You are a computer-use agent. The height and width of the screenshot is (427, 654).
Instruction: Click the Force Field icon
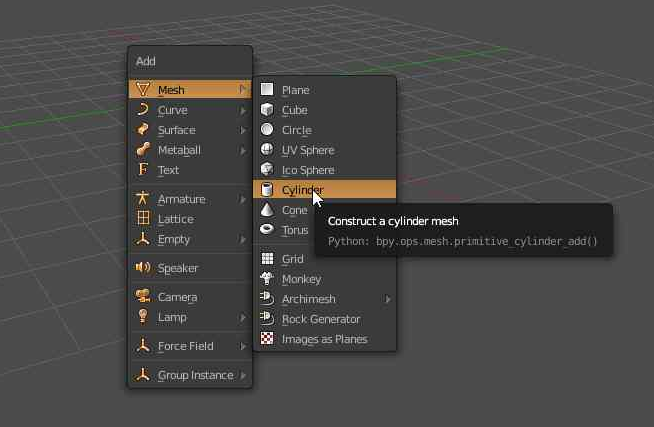[143, 346]
